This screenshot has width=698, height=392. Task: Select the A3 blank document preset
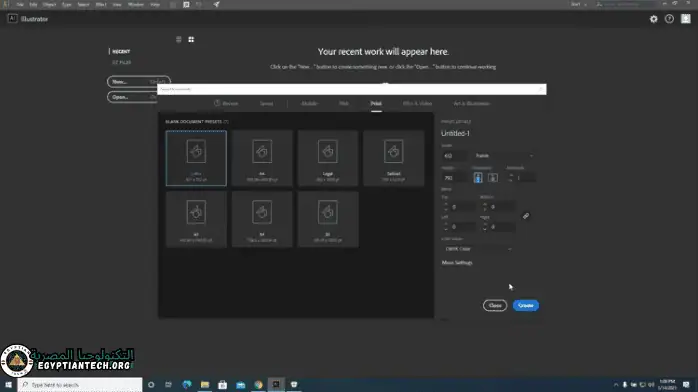coord(196,219)
